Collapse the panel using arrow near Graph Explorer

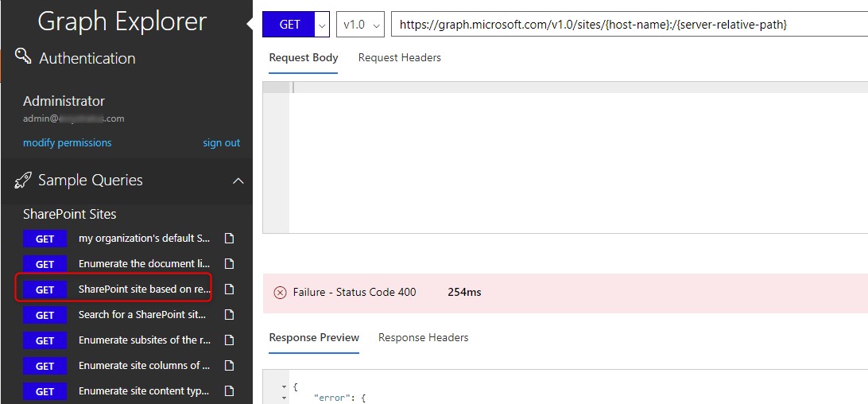pyautogui.click(x=250, y=24)
